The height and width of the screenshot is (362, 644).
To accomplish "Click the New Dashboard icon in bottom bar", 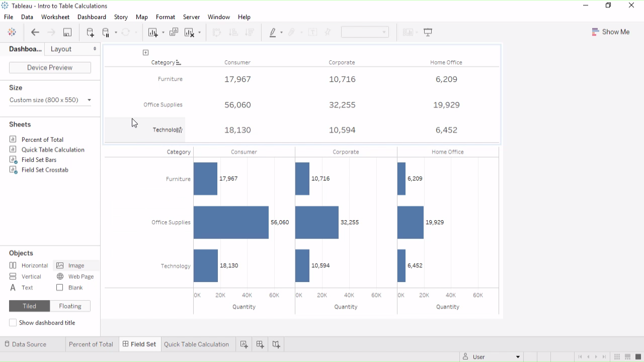I will [x=260, y=344].
